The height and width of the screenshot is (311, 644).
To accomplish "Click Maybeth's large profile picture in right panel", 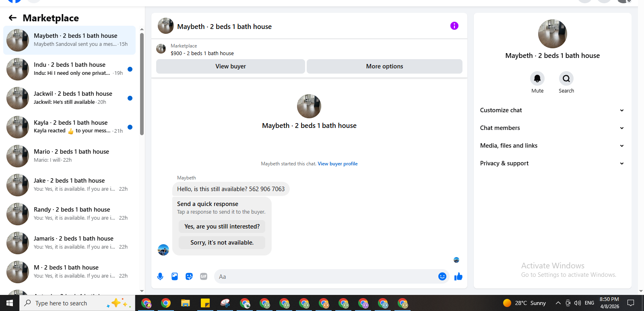I will (x=552, y=34).
